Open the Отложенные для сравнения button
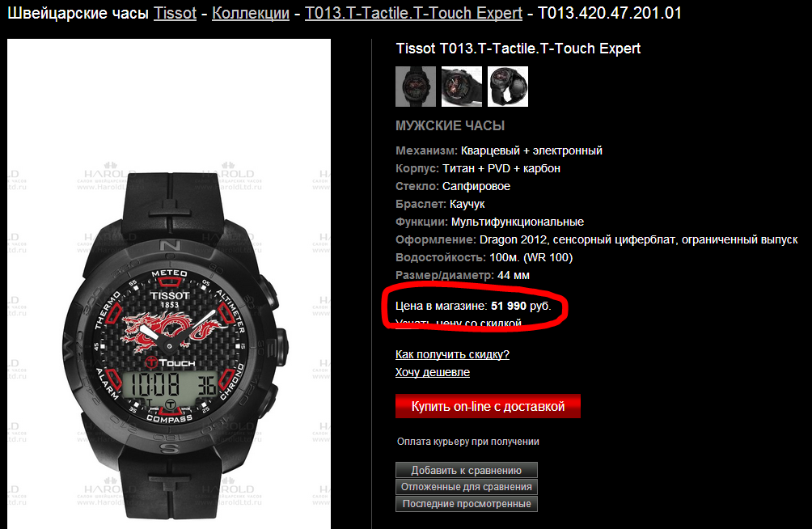812x529 pixels. coord(466,487)
